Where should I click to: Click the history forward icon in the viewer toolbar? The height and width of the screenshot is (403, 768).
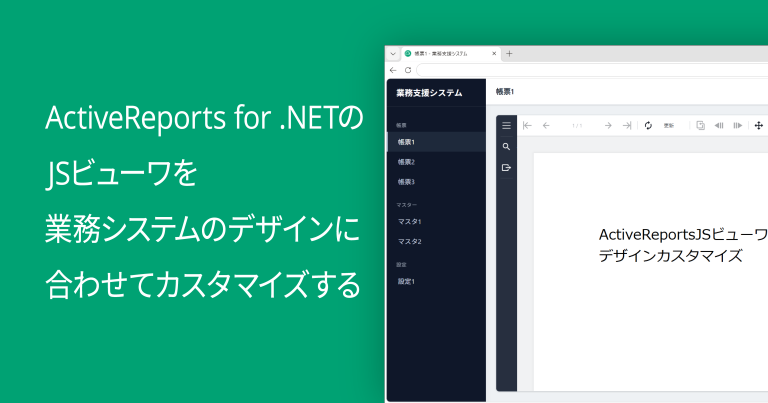(738, 126)
